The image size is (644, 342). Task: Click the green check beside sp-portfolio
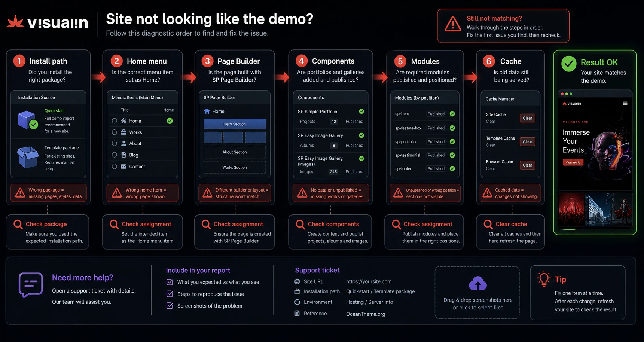coord(452,142)
